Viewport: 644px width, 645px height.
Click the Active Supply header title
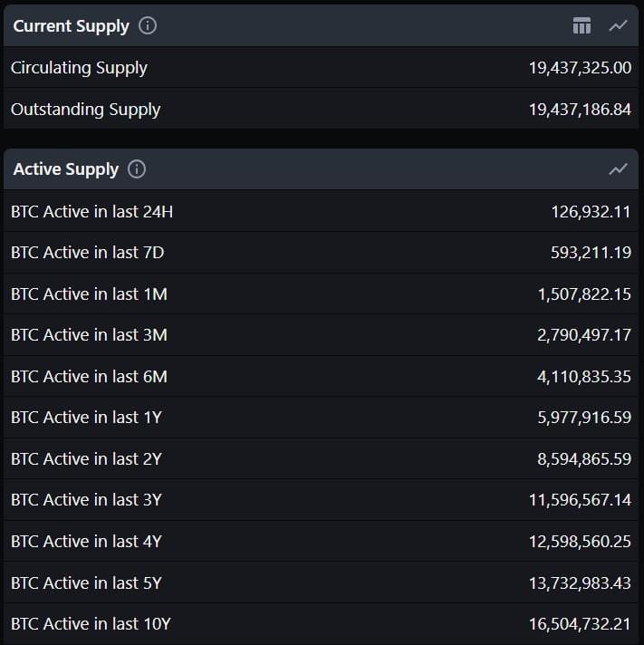66,169
